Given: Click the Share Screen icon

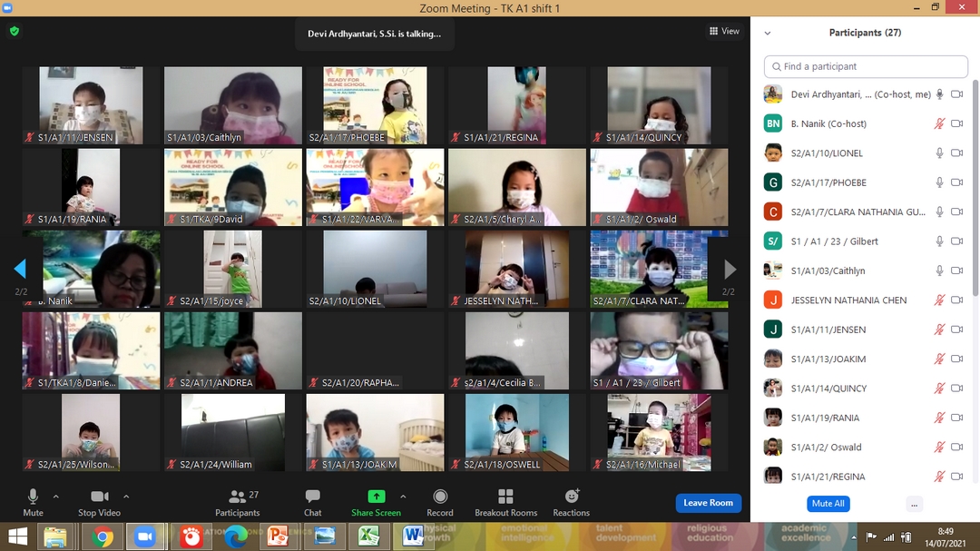Looking at the screenshot, I should pyautogui.click(x=376, y=497).
